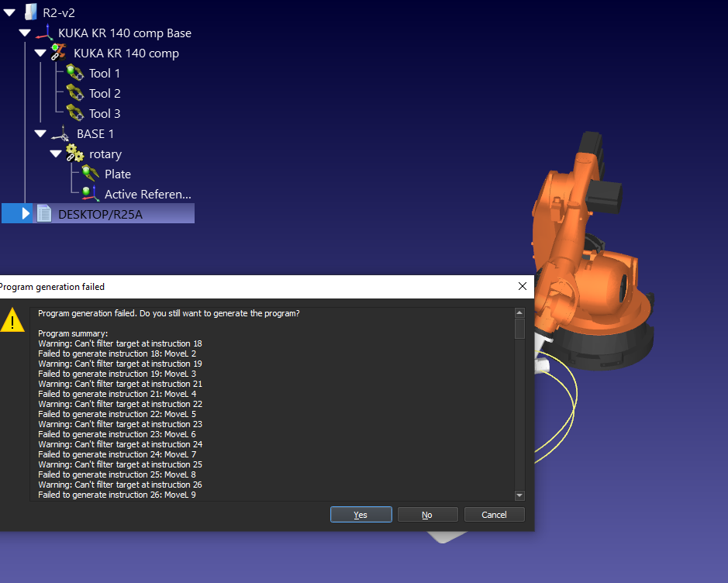Click 'Warning: Can't filter target at instruction 23'

coord(120,424)
